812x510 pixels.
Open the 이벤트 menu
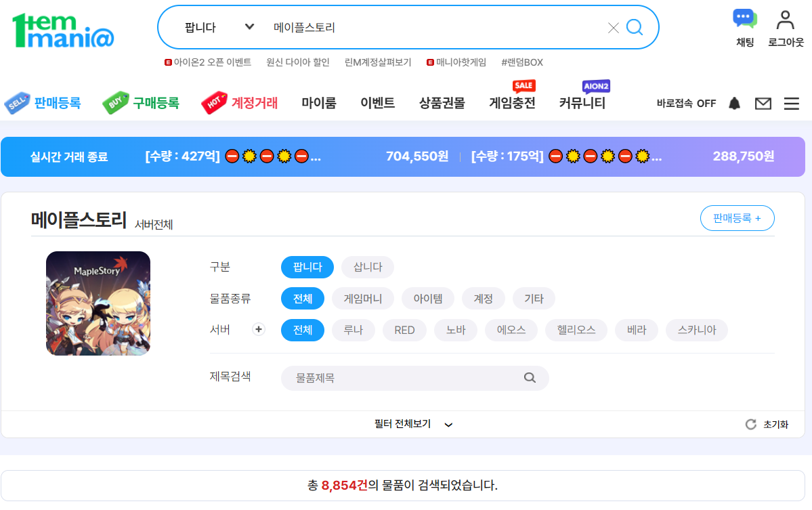point(377,103)
